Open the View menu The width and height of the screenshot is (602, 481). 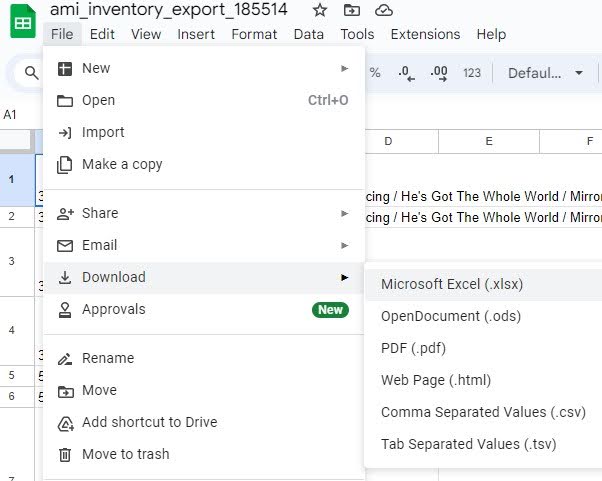(146, 34)
